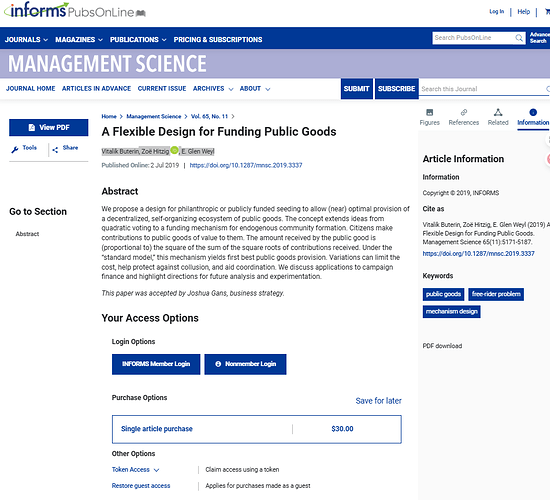The width and height of the screenshot is (550, 500).
Task: Open ARTICLES IN ADVANCE
Action: [x=96, y=89]
